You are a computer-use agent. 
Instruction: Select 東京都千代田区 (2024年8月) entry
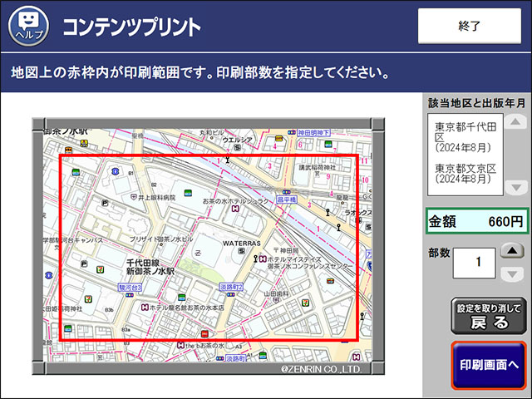tap(465, 137)
